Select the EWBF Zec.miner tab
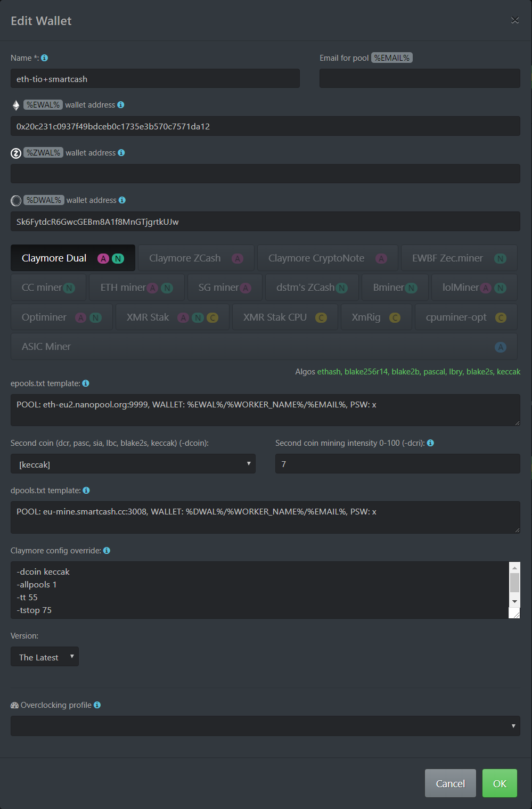The width and height of the screenshot is (532, 809). pos(458,258)
